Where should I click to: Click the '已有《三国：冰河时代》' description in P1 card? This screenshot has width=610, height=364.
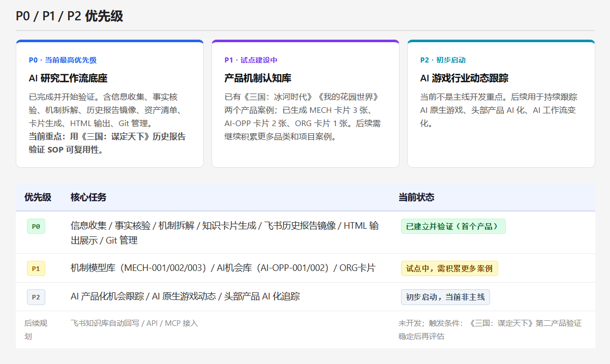303,116
